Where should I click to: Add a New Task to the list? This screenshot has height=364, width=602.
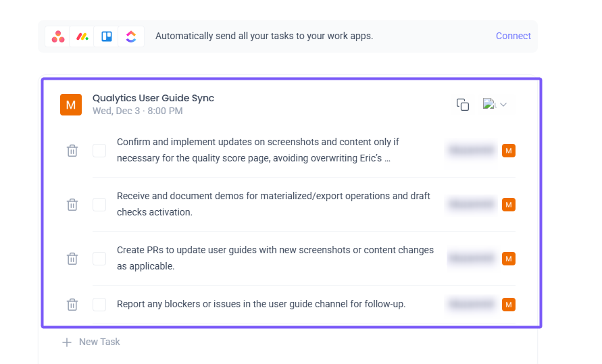point(91,342)
